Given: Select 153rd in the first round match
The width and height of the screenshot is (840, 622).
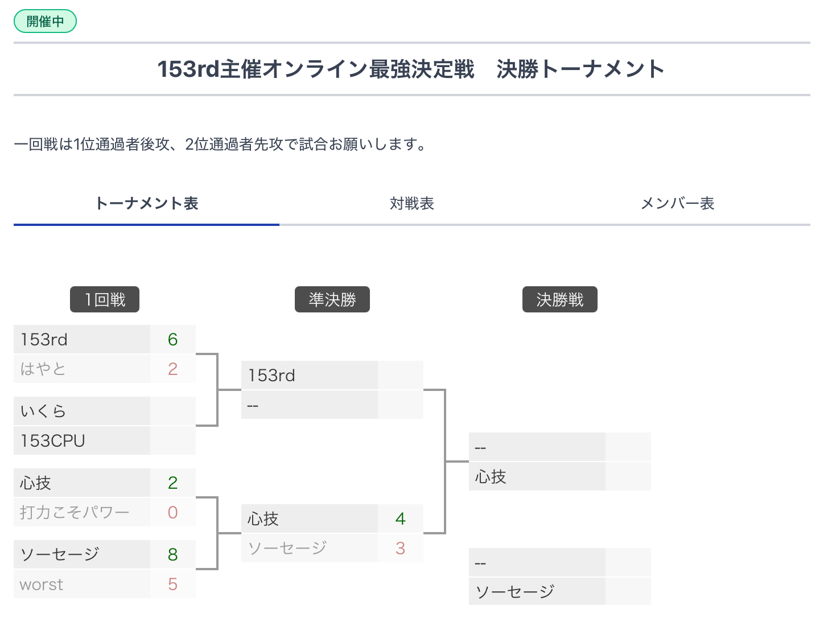Looking at the screenshot, I should pos(82,339).
